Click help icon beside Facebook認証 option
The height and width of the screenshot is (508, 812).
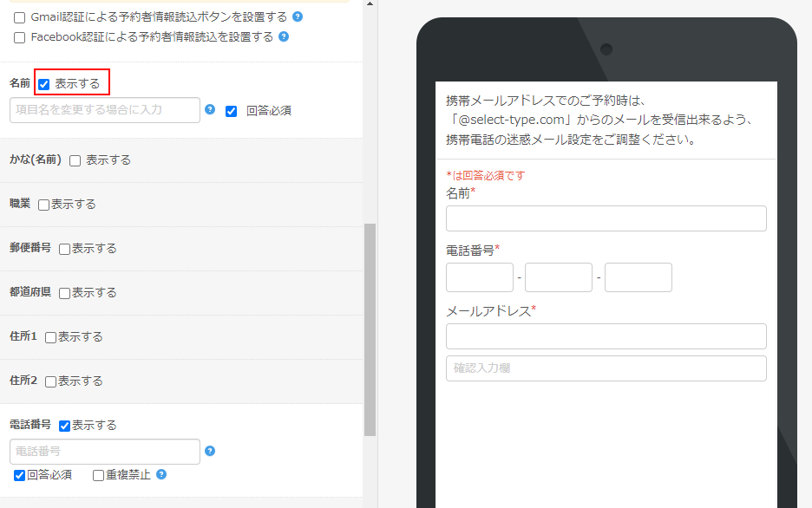pos(284,36)
